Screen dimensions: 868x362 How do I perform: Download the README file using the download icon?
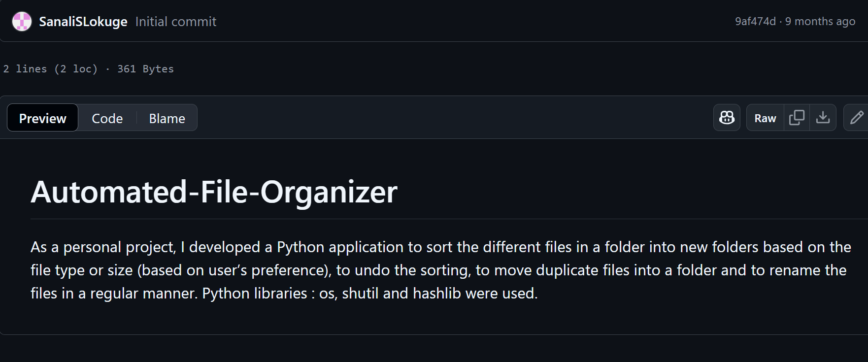pyautogui.click(x=823, y=118)
